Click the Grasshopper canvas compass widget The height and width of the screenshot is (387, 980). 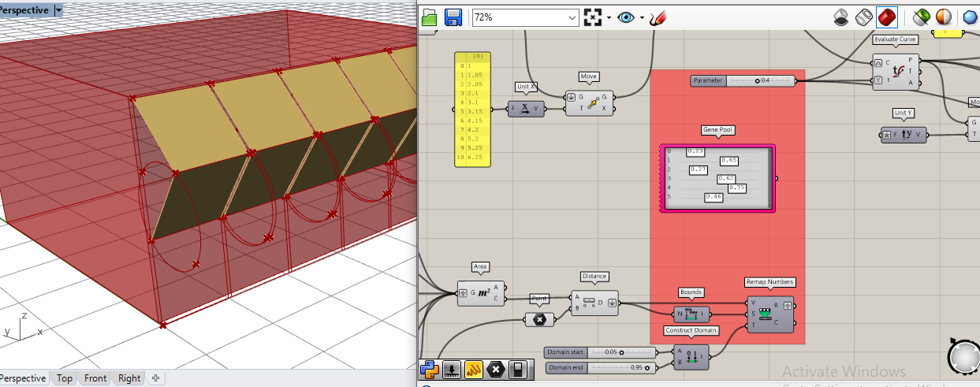(965, 357)
